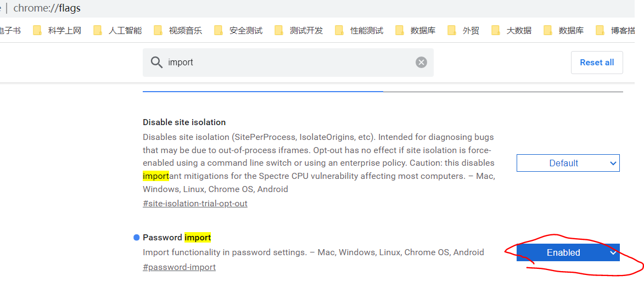Expand the Enabled dropdown for Password import
Screen dimensions: 644x287
[x=568, y=252]
